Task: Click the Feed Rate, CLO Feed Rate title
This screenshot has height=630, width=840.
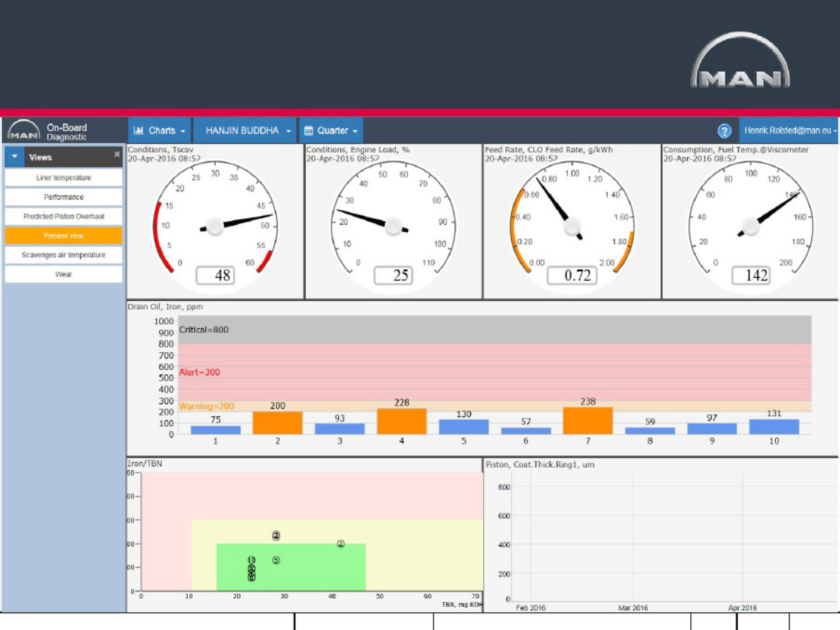Action: click(549, 150)
